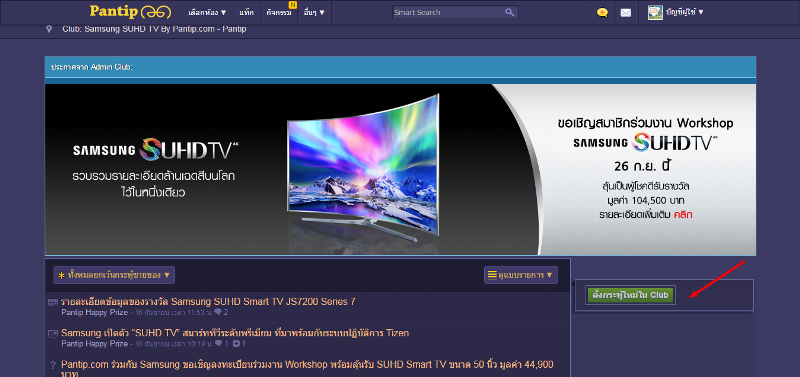This screenshot has height=377, width=800.
Task: Click the comment bubble icon under JS7200 topic
Action: tap(218, 312)
